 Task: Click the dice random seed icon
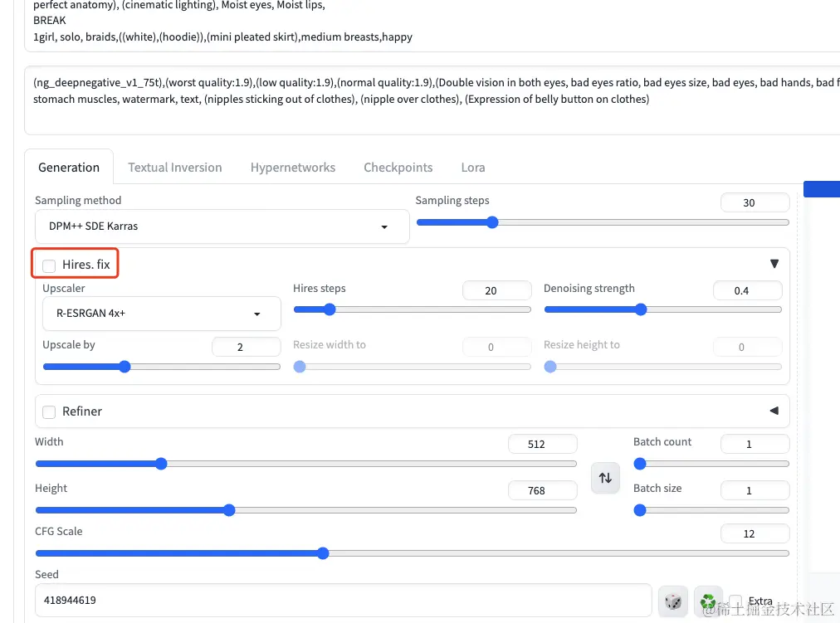(x=673, y=601)
